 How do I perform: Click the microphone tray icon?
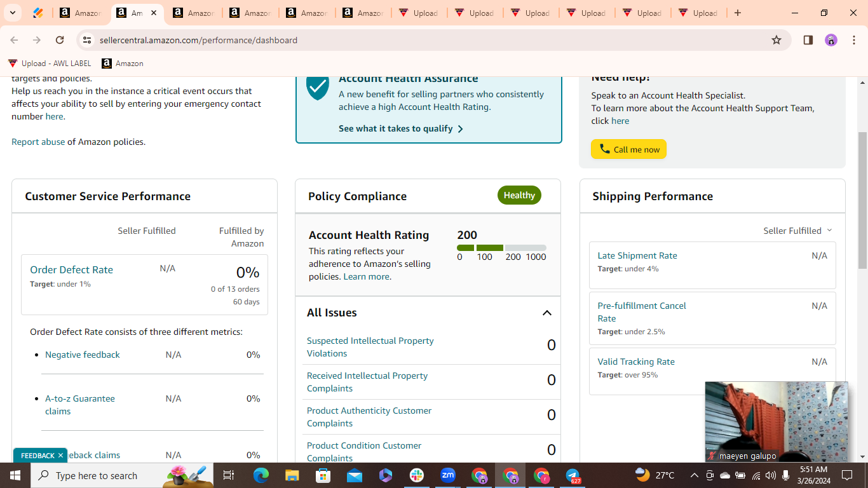[x=786, y=475]
